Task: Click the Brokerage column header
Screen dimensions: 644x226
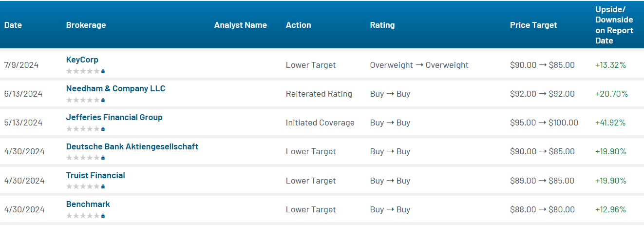Action: pyautogui.click(x=86, y=25)
